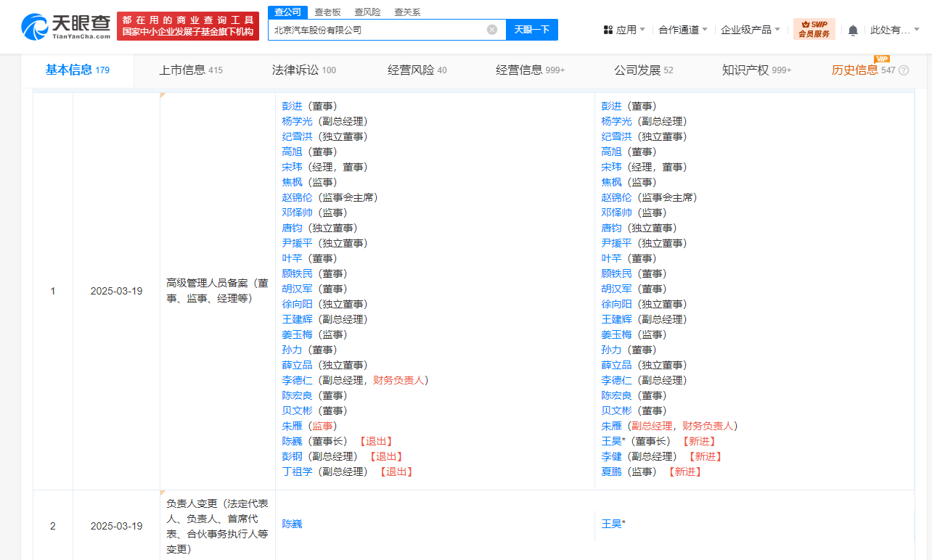This screenshot has height=560, width=932.
Task: Open the 上市信息 tab
Action: 191,70
